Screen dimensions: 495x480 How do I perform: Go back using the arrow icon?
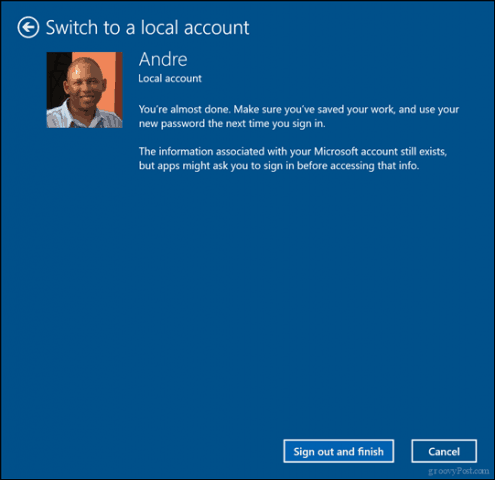[x=28, y=27]
